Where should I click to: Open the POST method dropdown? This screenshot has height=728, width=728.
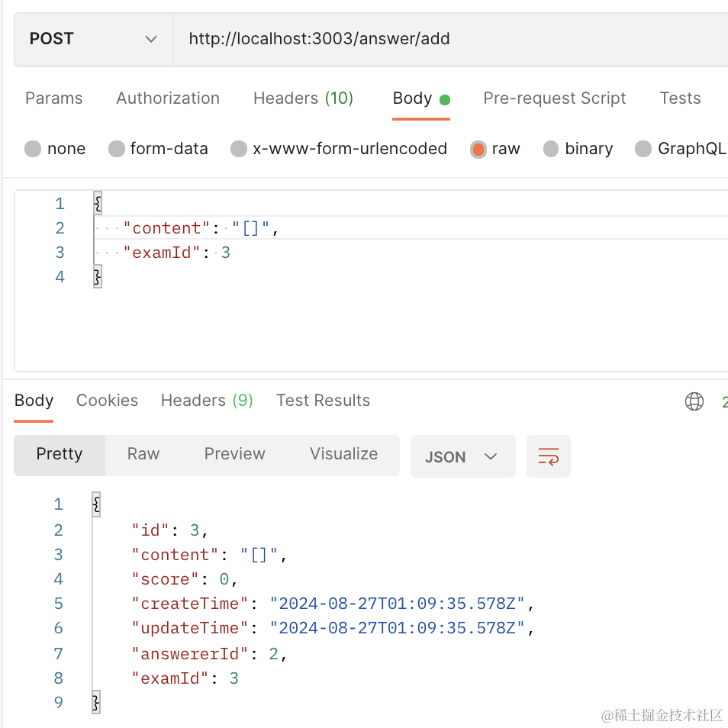[93, 39]
